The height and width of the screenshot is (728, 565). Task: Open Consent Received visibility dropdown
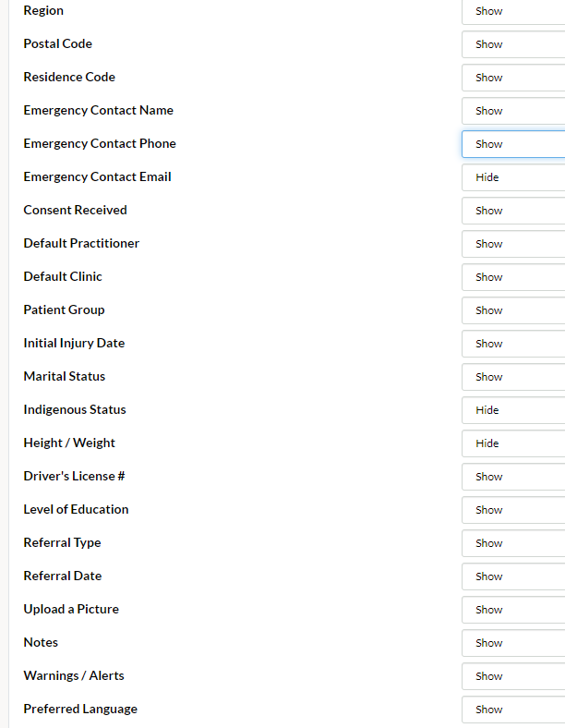pyautogui.click(x=513, y=211)
